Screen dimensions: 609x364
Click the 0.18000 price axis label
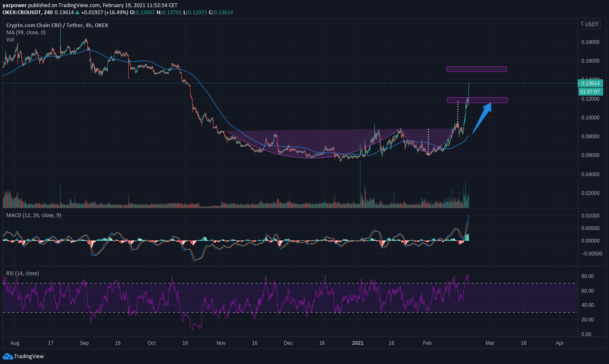click(590, 42)
